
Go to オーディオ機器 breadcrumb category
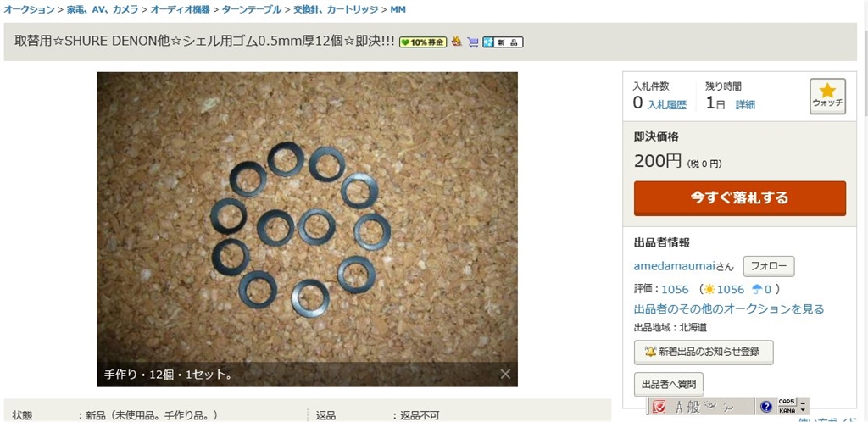181,9
